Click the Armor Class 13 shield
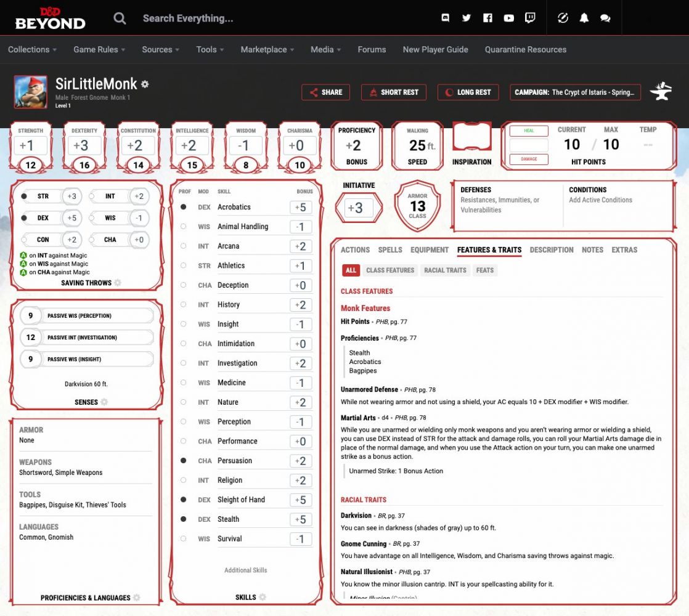 point(417,206)
